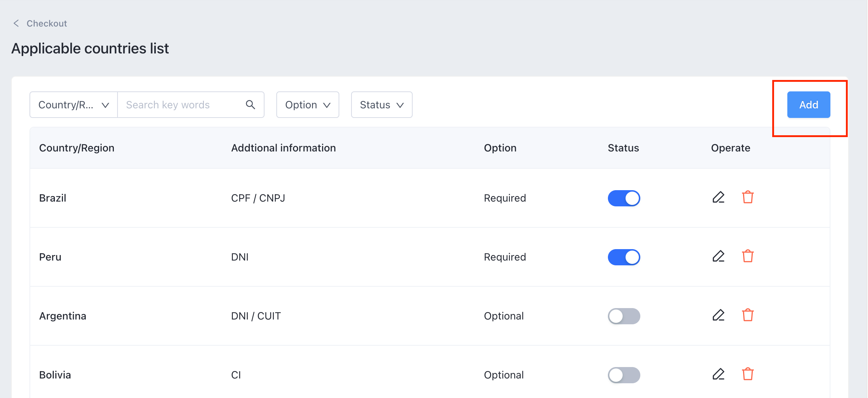This screenshot has height=398, width=868.
Task: Edit the Argentina row with pencil icon
Action: [x=718, y=315]
